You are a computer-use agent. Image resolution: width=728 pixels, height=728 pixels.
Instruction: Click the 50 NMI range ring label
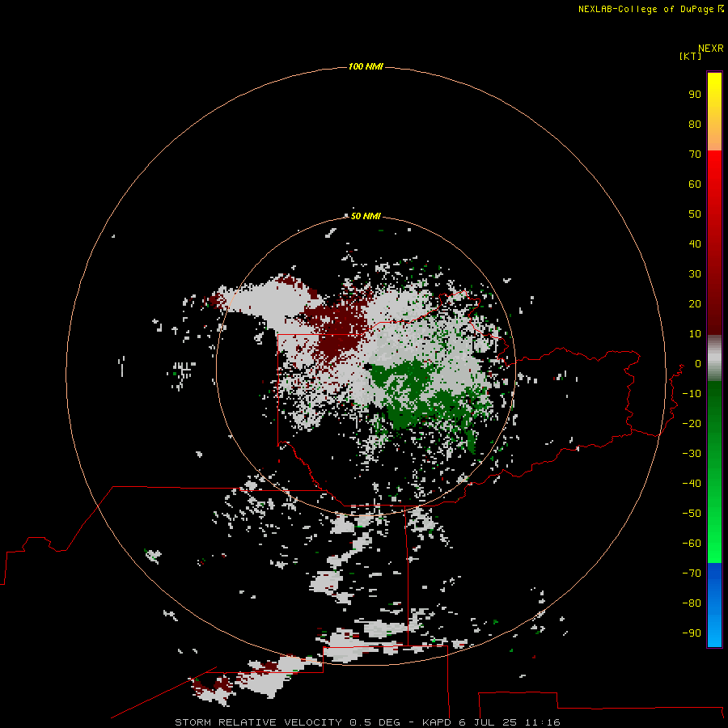366,216
